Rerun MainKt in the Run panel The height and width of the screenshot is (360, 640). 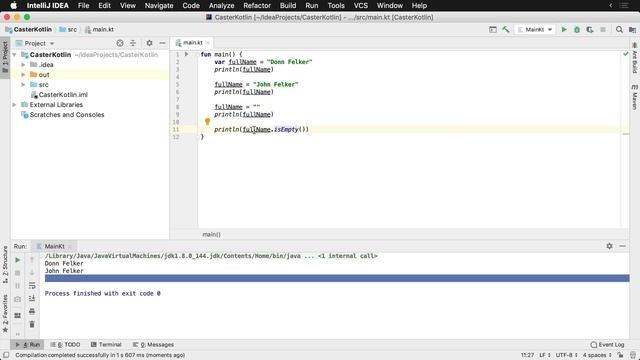pyautogui.click(x=18, y=260)
